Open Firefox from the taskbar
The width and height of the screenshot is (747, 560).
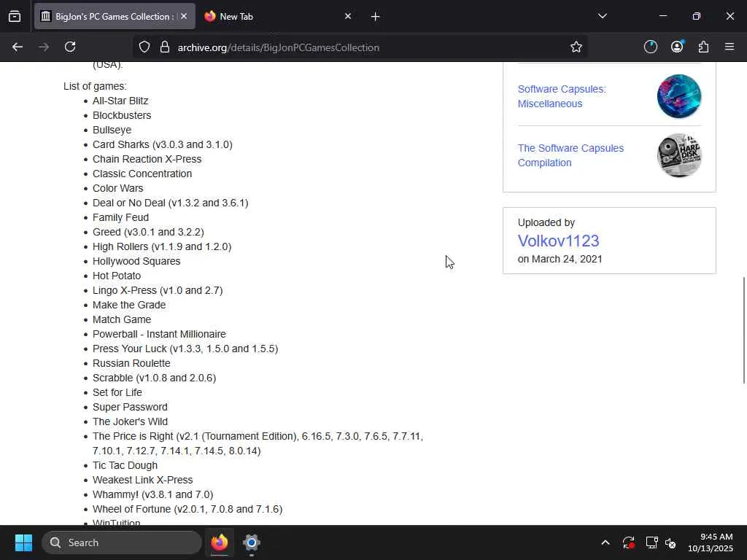coord(220,542)
